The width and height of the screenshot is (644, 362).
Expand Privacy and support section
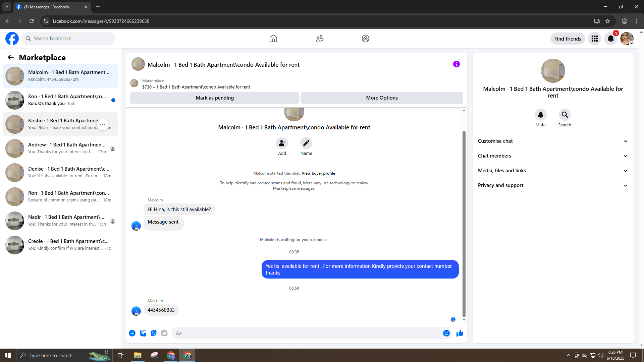click(553, 185)
